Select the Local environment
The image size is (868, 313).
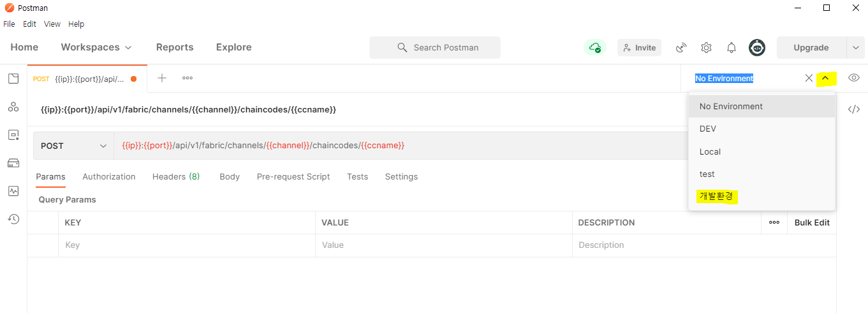(761, 151)
